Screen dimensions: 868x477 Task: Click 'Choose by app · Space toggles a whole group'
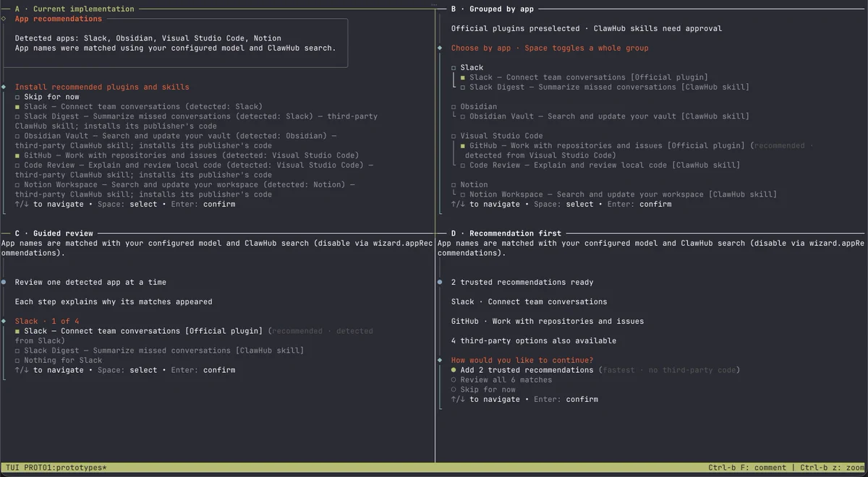point(550,48)
